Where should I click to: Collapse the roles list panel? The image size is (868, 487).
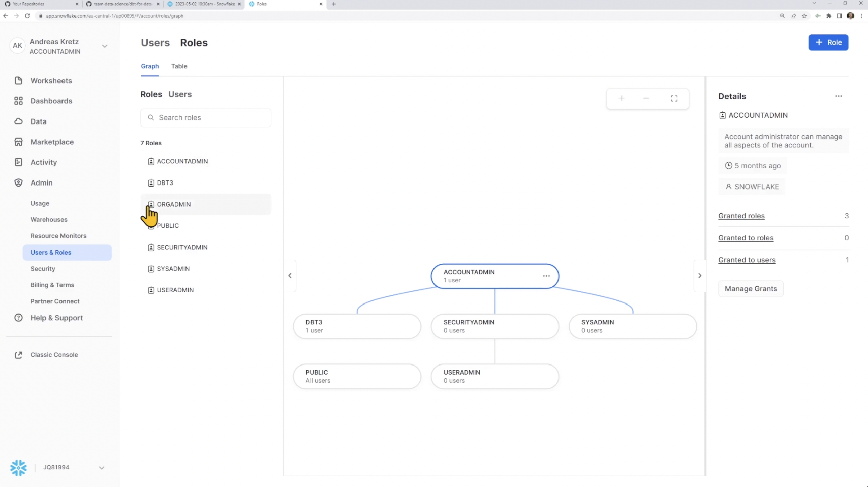(290, 276)
